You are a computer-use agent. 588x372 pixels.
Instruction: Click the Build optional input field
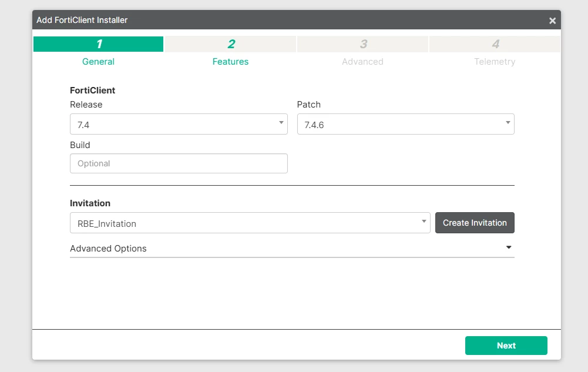[179, 163]
